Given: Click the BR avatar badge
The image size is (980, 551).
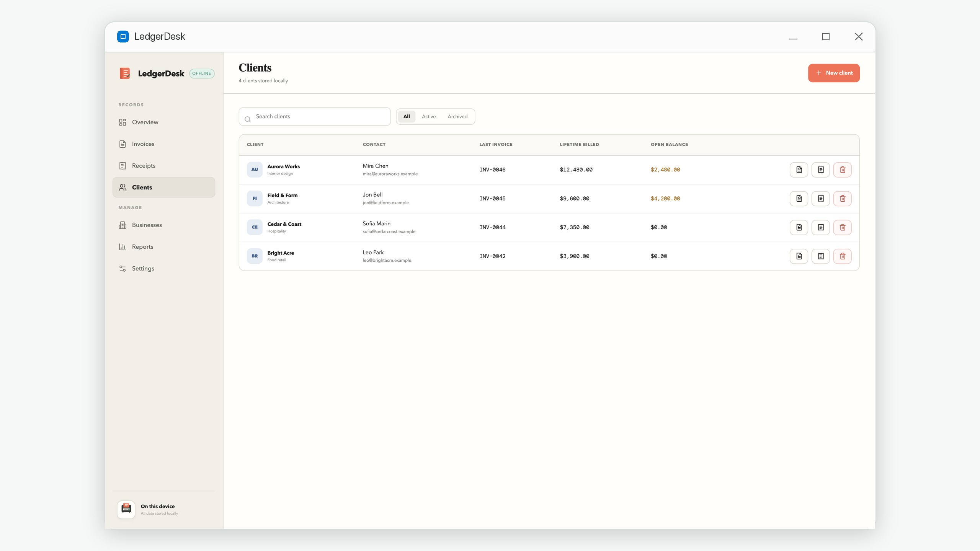Looking at the screenshot, I should pyautogui.click(x=255, y=256).
